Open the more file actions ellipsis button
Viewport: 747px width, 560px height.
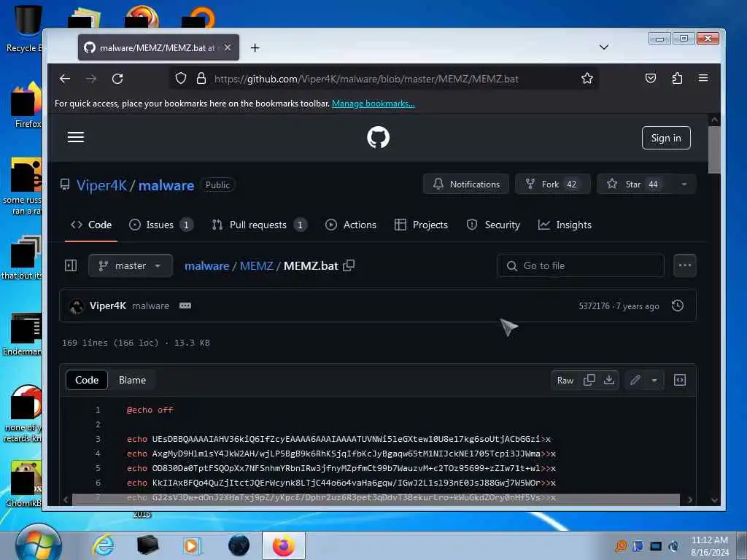point(684,265)
